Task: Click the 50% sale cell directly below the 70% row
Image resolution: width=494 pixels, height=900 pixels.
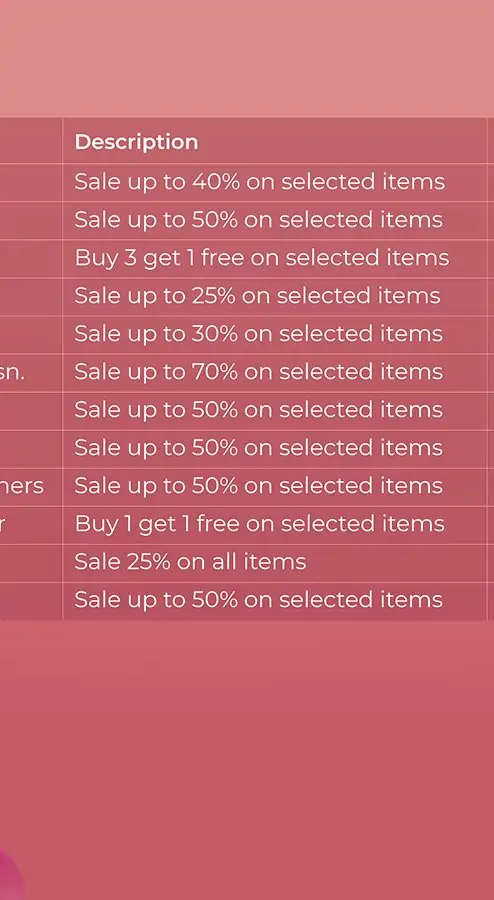Action: pyautogui.click(x=274, y=410)
